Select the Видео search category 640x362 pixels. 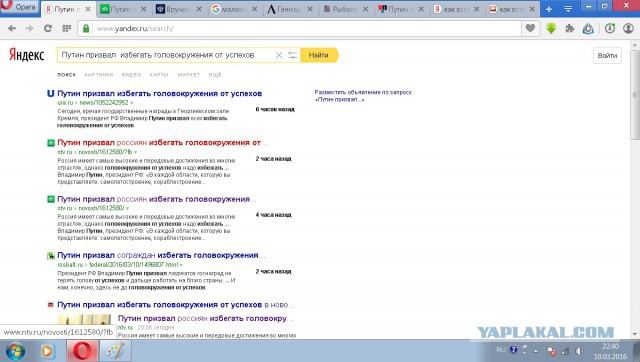pyautogui.click(x=131, y=75)
